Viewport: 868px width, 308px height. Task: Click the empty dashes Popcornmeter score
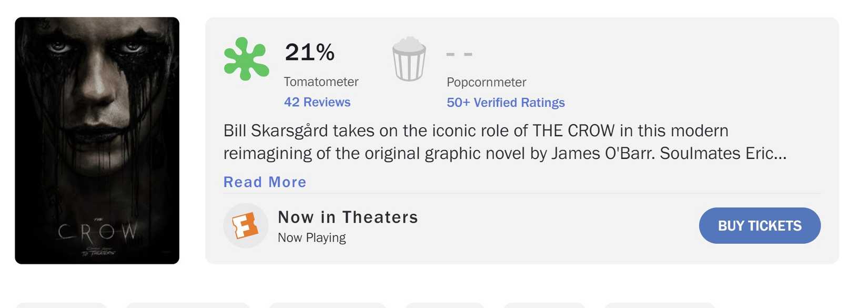click(459, 54)
